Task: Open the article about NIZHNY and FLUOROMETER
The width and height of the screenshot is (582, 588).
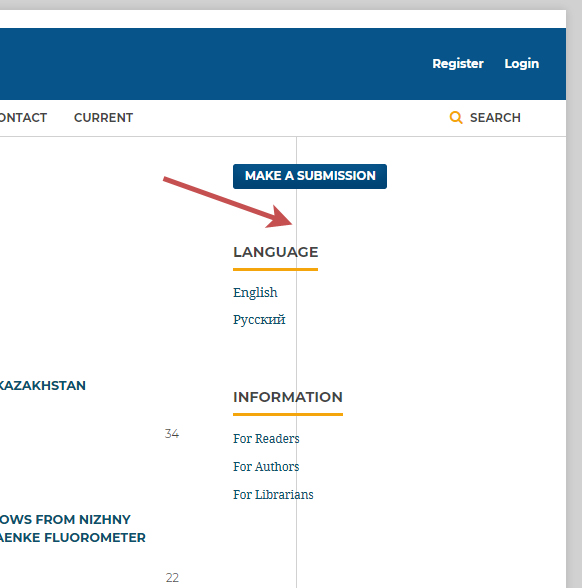Action: tap(72, 528)
